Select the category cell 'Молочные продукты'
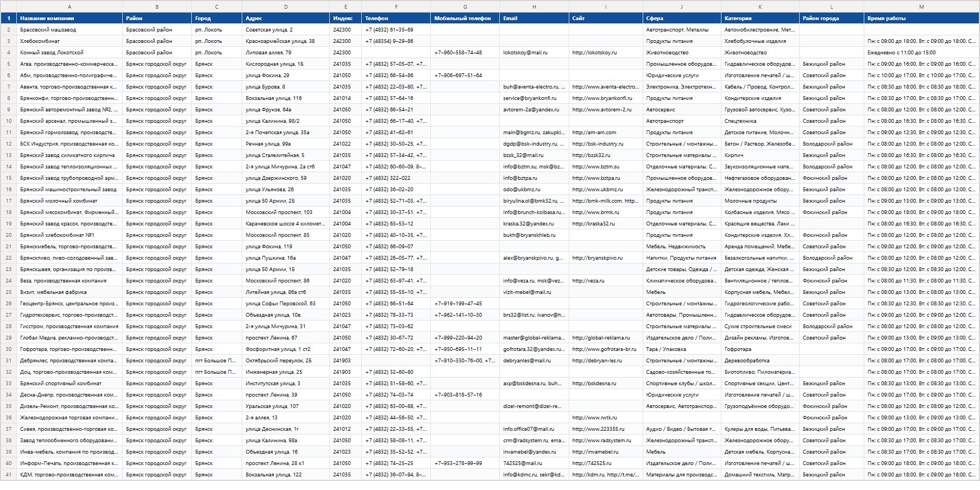This screenshot has width=980, height=490. [760, 201]
